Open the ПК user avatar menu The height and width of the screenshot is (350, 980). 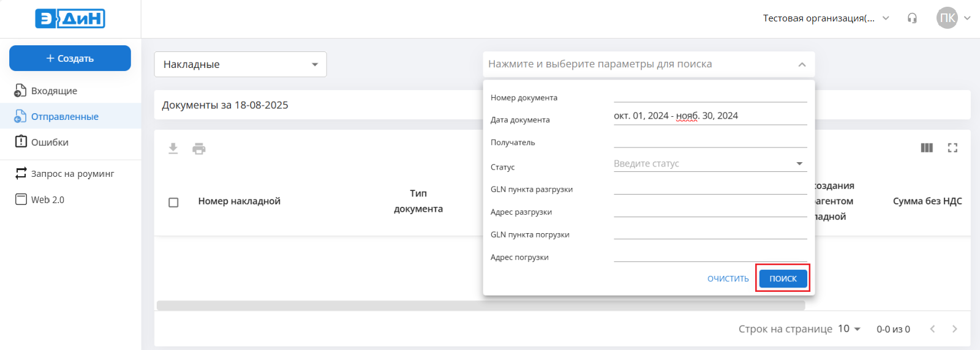[x=948, y=18]
